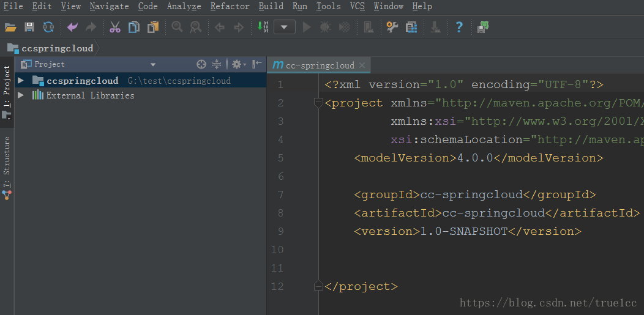Expand the External Libraries node
The height and width of the screenshot is (315, 644).
click(x=20, y=95)
